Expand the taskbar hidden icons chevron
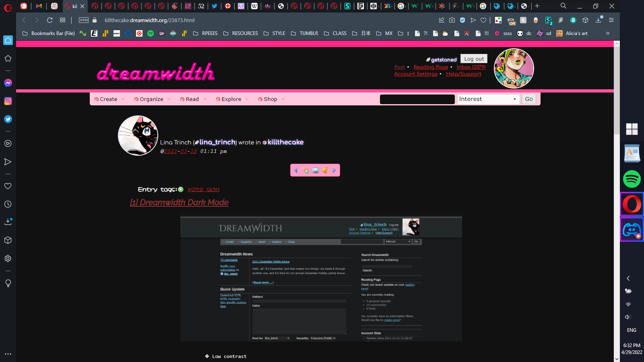The height and width of the screenshot is (362, 644). click(628, 278)
